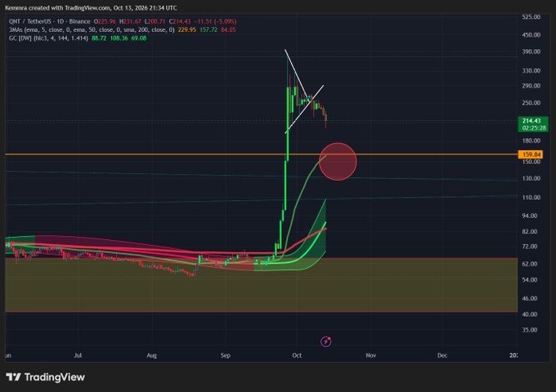556x392 pixels.
Task: Click the 82.00 price axis label
Action: (x=530, y=231)
